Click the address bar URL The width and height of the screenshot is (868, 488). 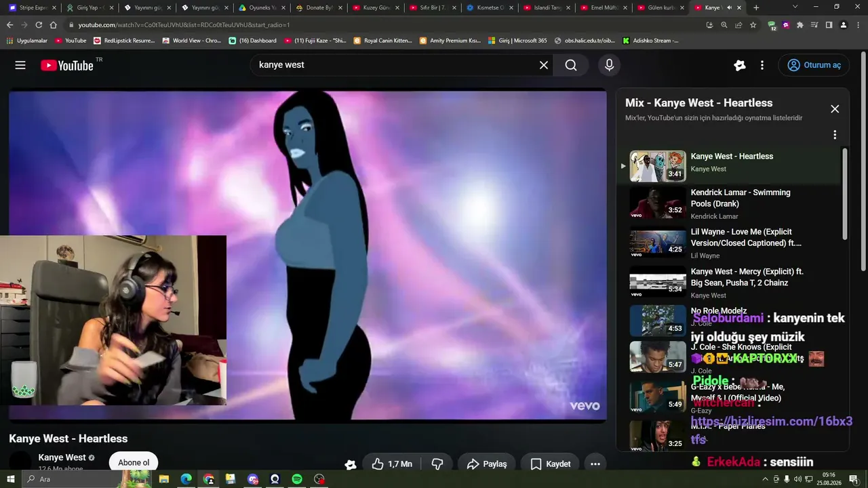(183, 25)
